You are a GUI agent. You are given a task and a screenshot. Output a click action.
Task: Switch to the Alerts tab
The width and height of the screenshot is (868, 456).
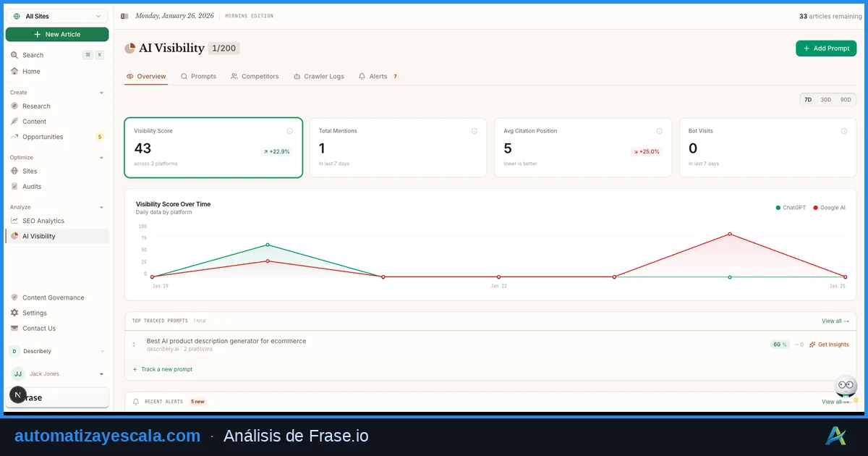[378, 76]
